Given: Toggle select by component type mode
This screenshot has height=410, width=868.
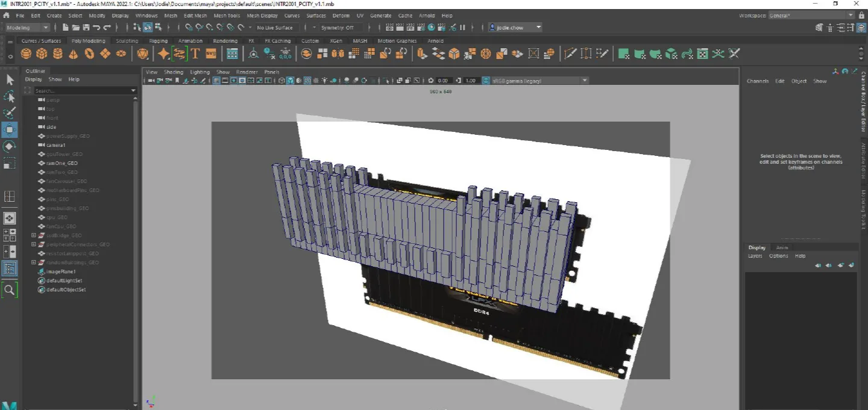Looking at the screenshot, I should [x=158, y=27].
